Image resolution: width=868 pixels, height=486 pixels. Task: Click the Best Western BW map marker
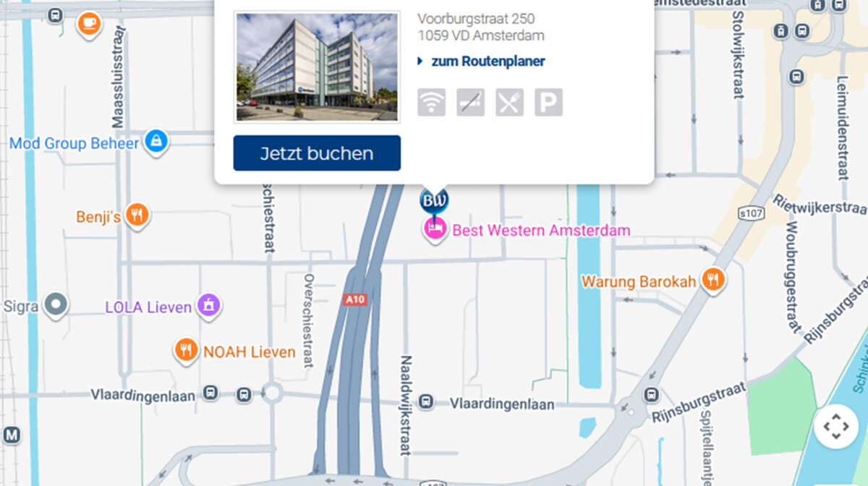click(435, 200)
